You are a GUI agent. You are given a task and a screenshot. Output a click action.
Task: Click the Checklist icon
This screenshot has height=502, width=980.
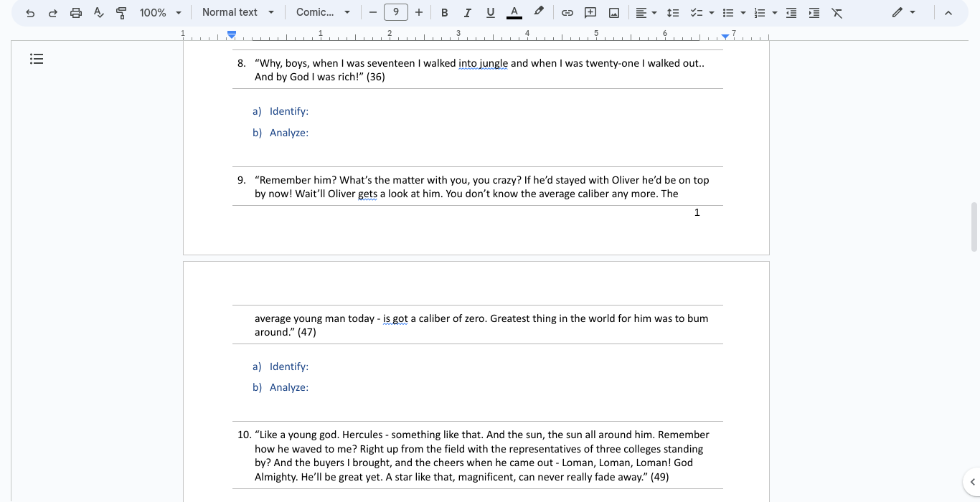(696, 13)
